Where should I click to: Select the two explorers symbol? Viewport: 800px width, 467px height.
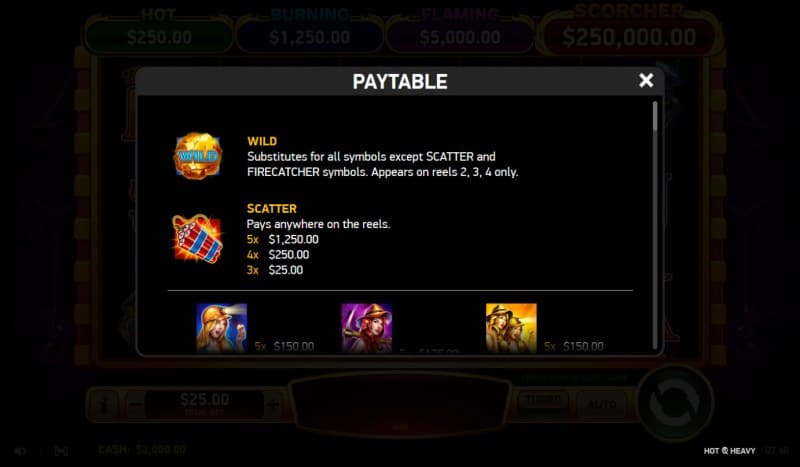click(511, 328)
